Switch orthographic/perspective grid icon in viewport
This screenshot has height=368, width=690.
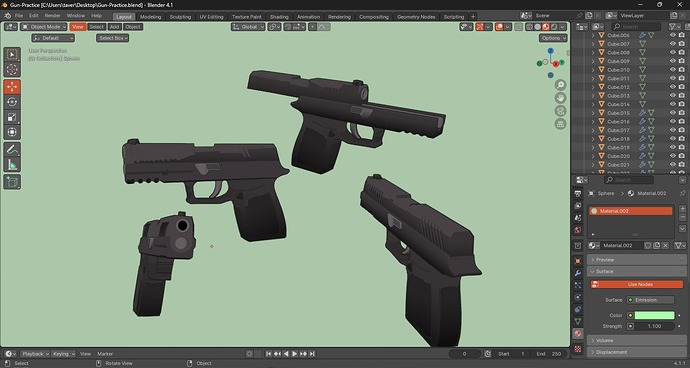[561, 124]
